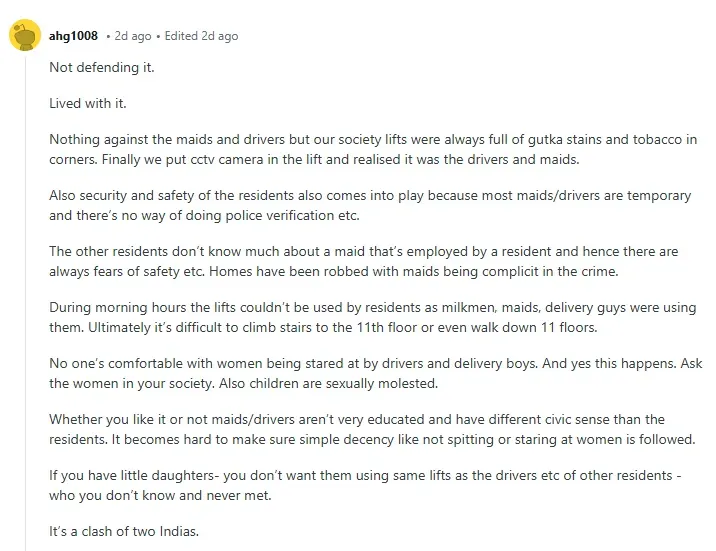The height and width of the screenshot is (551, 716).
Task: Click the paragraph starting "If you have little daughters"
Action: (x=365, y=485)
